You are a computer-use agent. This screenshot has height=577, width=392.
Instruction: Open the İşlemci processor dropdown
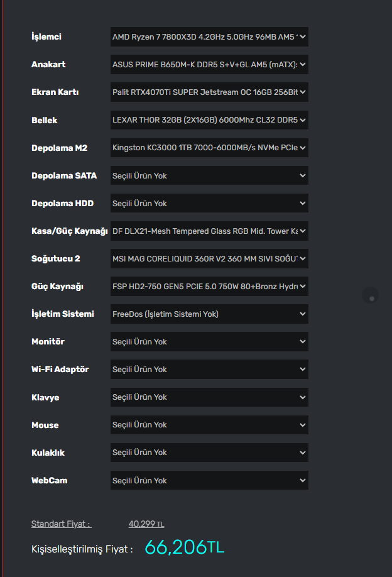[x=209, y=37]
